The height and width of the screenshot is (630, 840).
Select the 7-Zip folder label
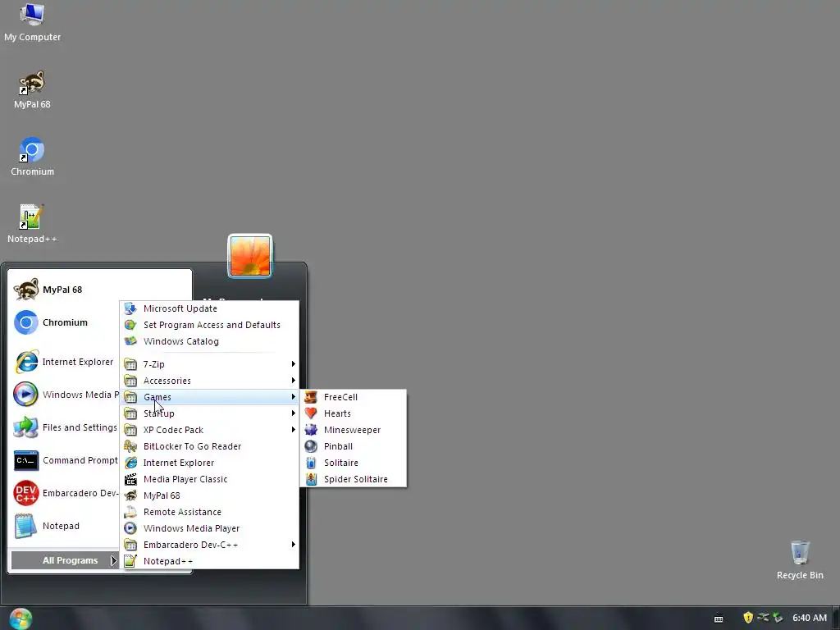point(153,364)
